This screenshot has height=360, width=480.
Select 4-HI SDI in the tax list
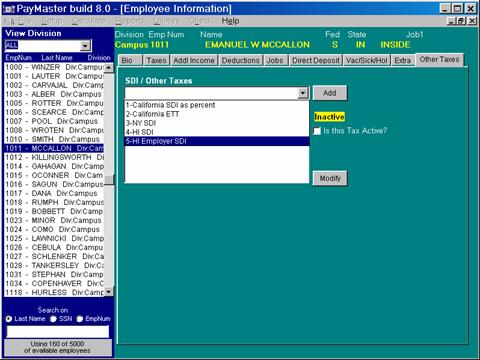tap(217, 132)
